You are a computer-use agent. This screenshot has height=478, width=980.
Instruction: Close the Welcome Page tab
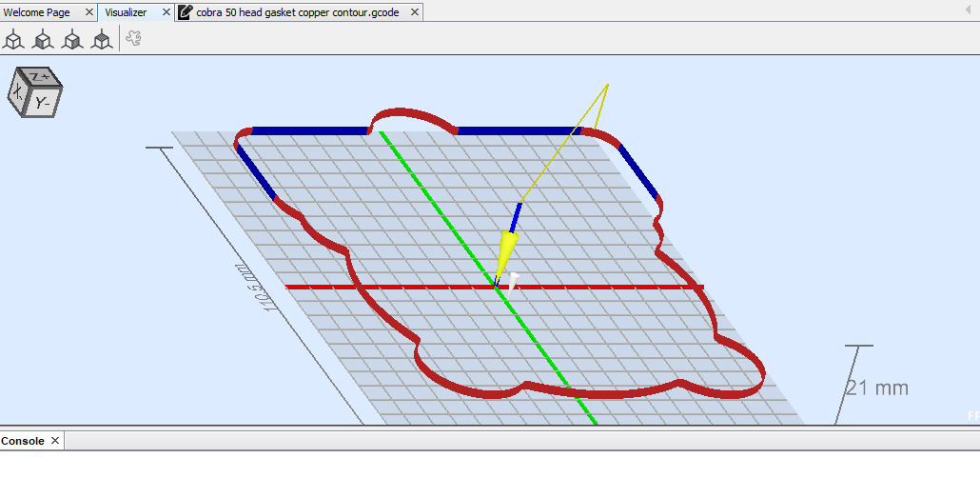pyautogui.click(x=89, y=12)
